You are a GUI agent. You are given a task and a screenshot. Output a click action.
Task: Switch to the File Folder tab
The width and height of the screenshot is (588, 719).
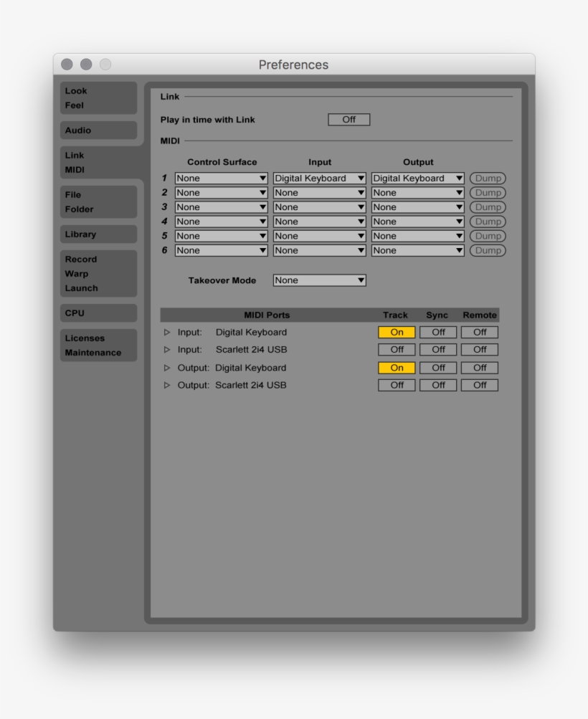click(98, 201)
